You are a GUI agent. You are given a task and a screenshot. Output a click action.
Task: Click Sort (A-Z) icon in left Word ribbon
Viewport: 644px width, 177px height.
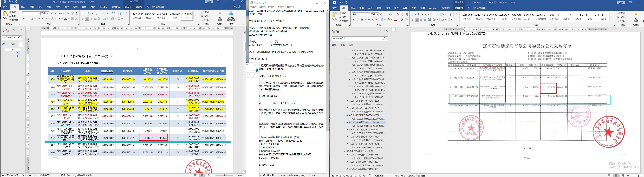[x=121, y=14]
